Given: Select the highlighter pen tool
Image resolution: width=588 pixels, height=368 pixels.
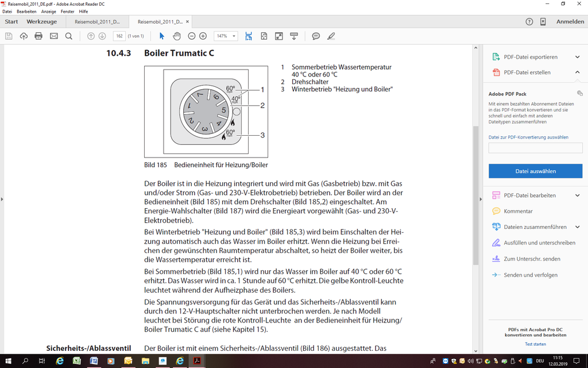Looking at the screenshot, I should click(x=331, y=36).
